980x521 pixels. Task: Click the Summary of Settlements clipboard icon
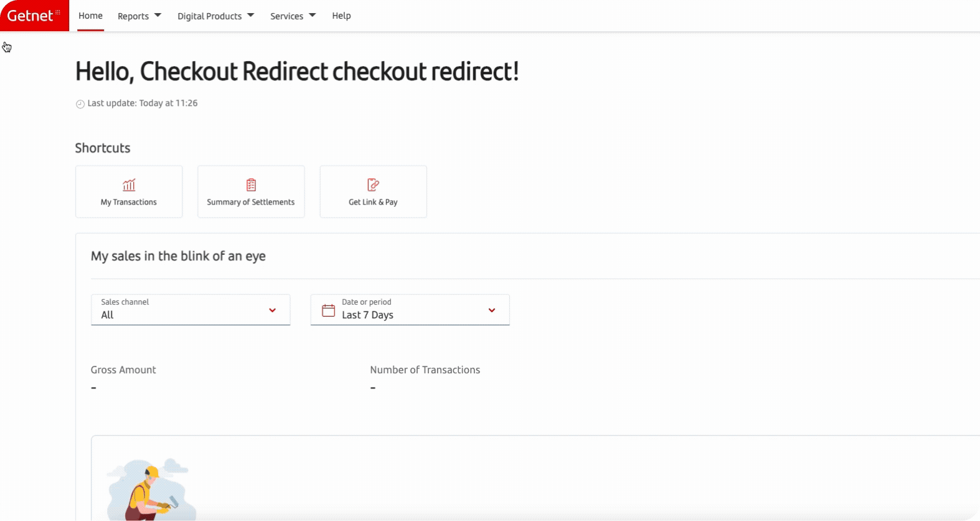point(251,184)
